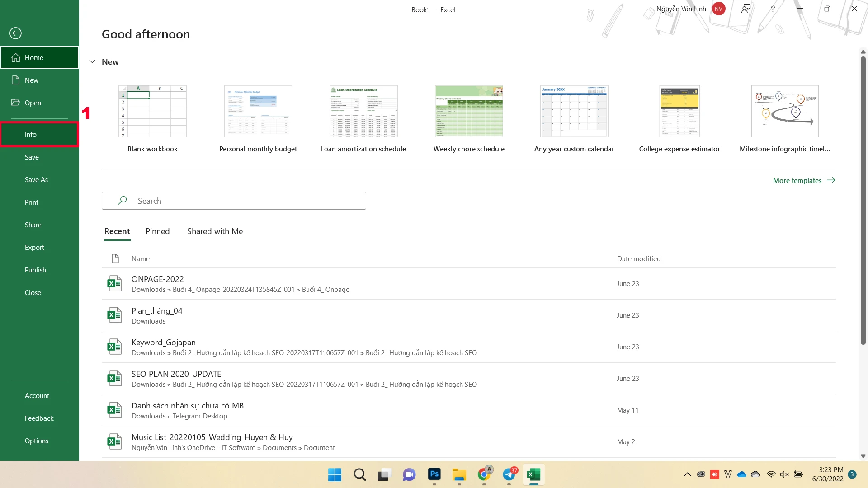Select College expense estimator template

[x=679, y=119]
